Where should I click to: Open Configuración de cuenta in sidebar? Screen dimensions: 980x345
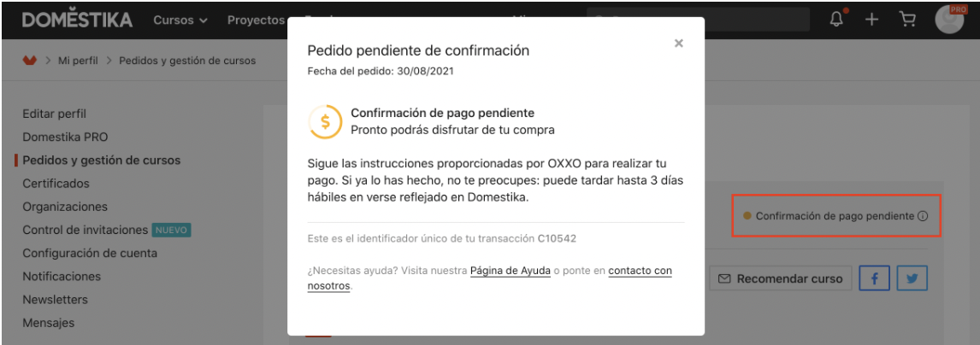[90, 254]
